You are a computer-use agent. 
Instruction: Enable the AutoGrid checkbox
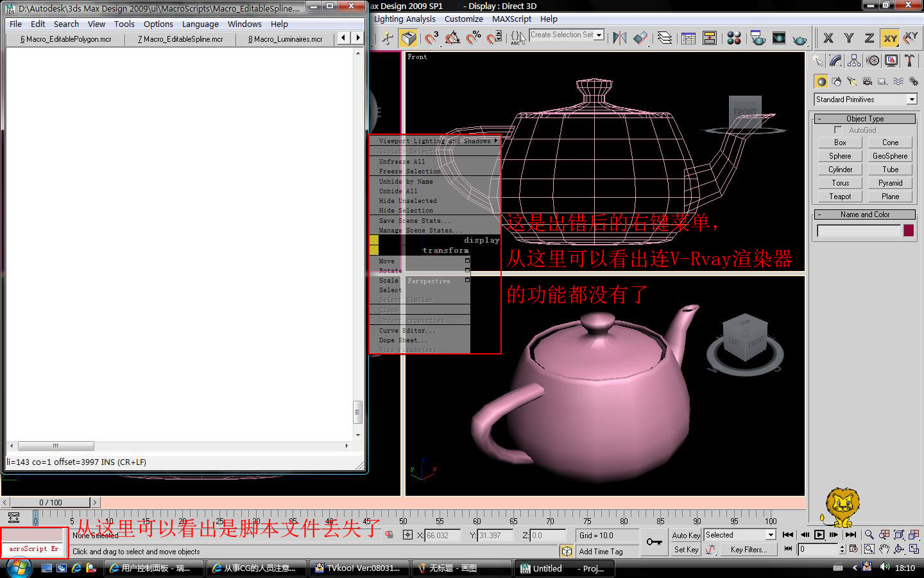pyautogui.click(x=838, y=130)
